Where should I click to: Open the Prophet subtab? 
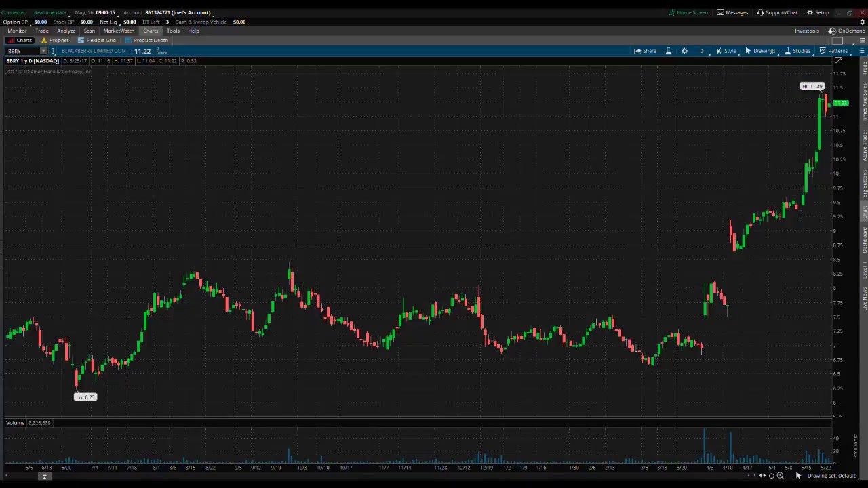coord(55,40)
